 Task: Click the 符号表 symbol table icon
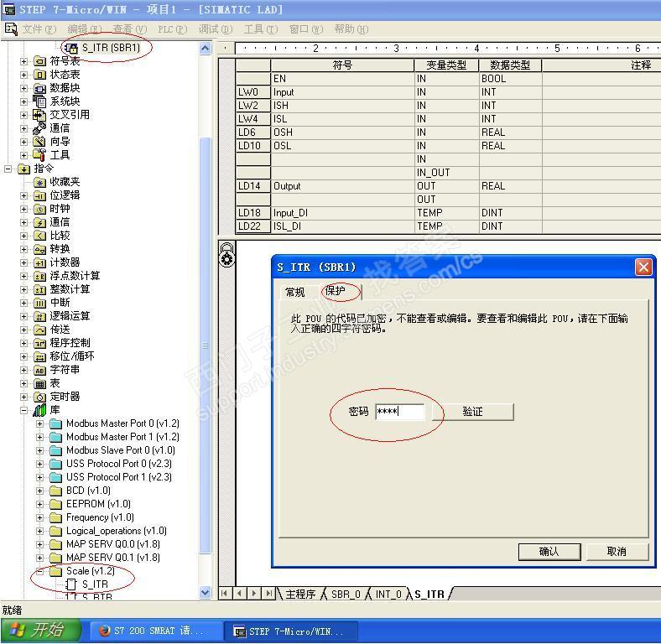[x=39, y=61]
